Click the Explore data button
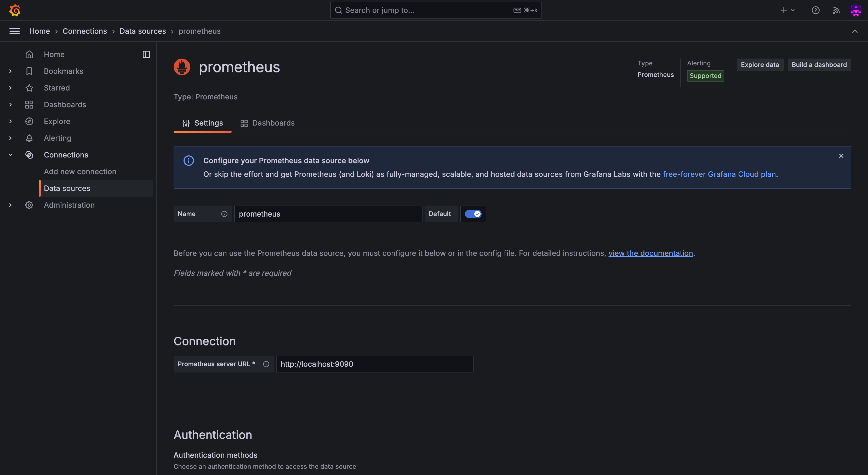This screenshot has width=868, height=475. pos(760,65)
